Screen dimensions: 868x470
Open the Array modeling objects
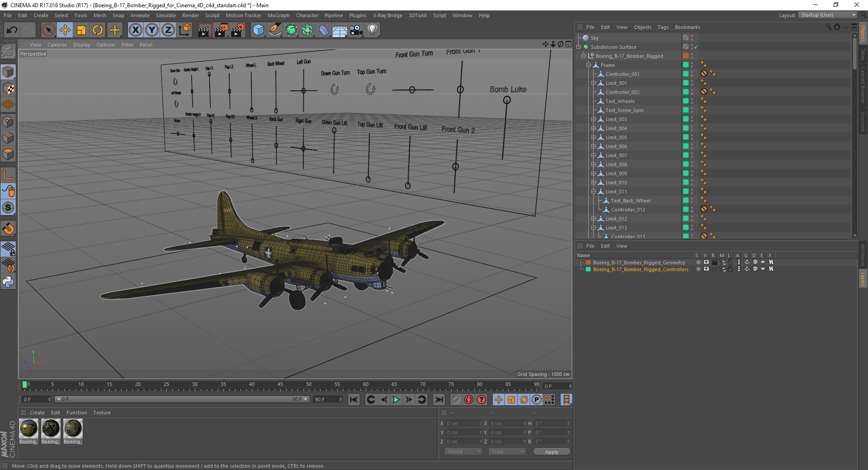tap(307, 30)
